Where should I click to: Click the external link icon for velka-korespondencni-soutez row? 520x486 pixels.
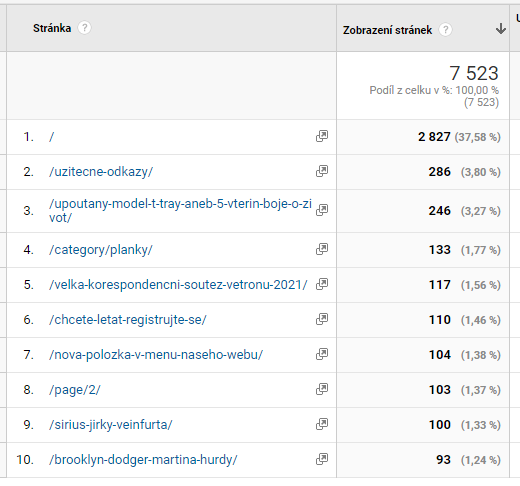coord(322,284)
